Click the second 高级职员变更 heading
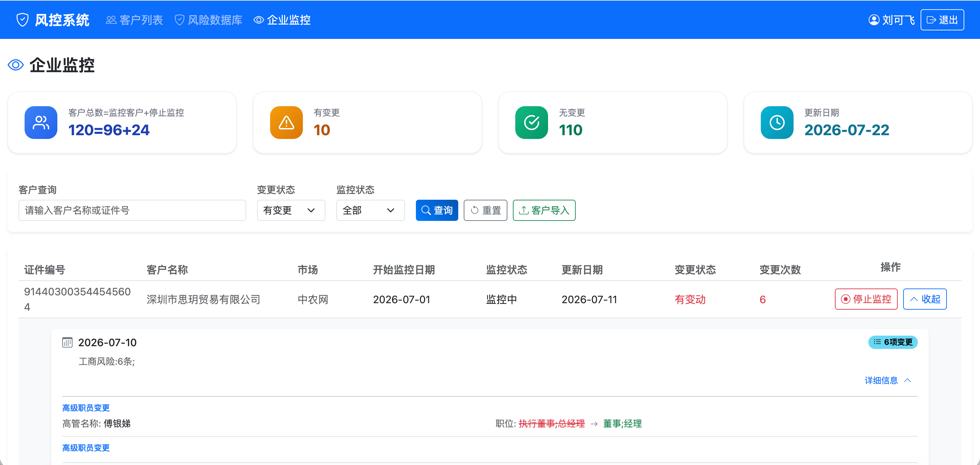 pyautogui.click(x=86, y=448)
